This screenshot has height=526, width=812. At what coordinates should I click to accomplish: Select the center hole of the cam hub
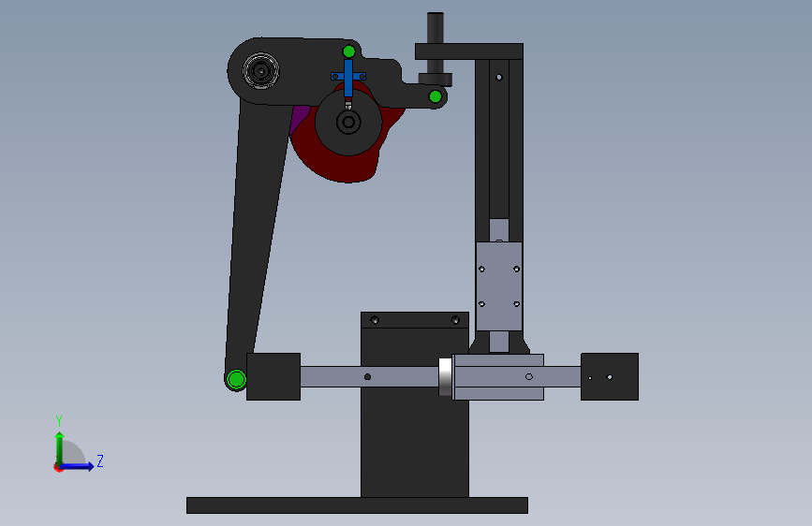pos(348,123)
